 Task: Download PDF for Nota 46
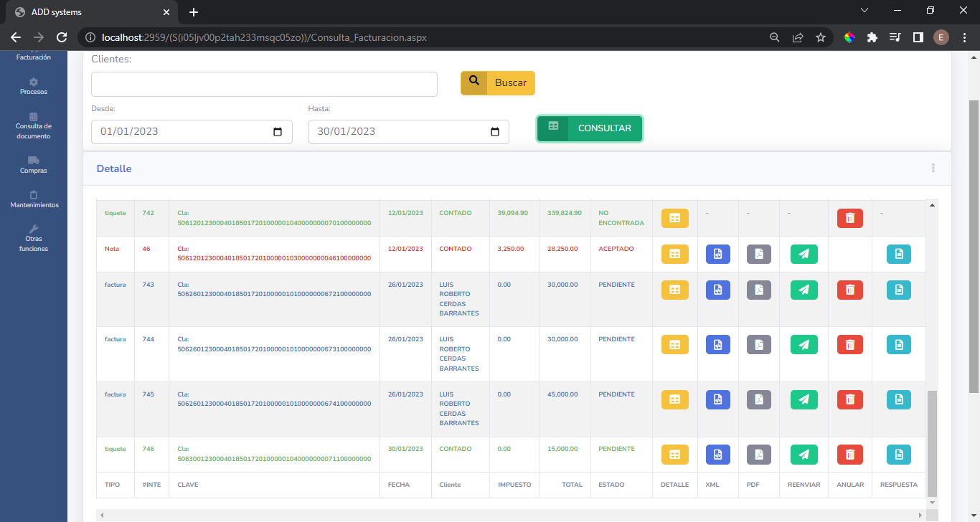pos(759,254)
